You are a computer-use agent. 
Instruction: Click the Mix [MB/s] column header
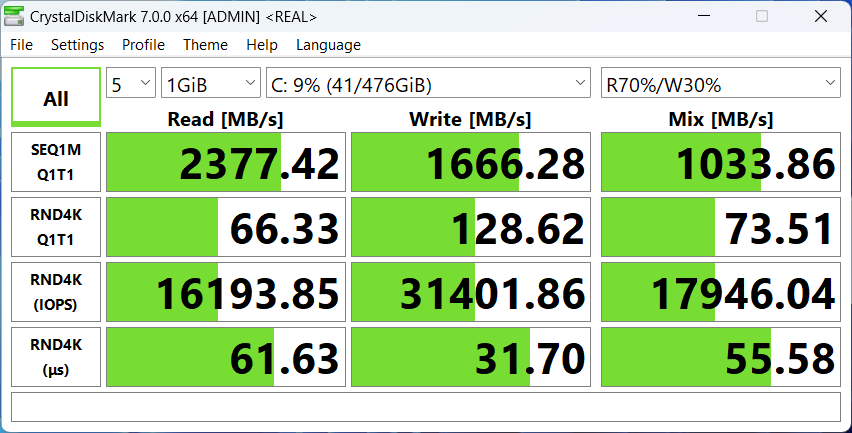tap(721, 119)
